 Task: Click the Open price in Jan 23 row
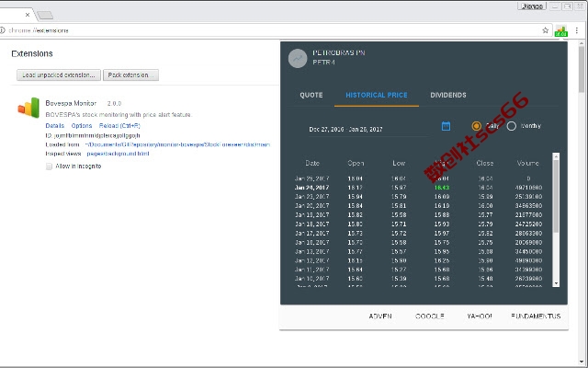356,197
